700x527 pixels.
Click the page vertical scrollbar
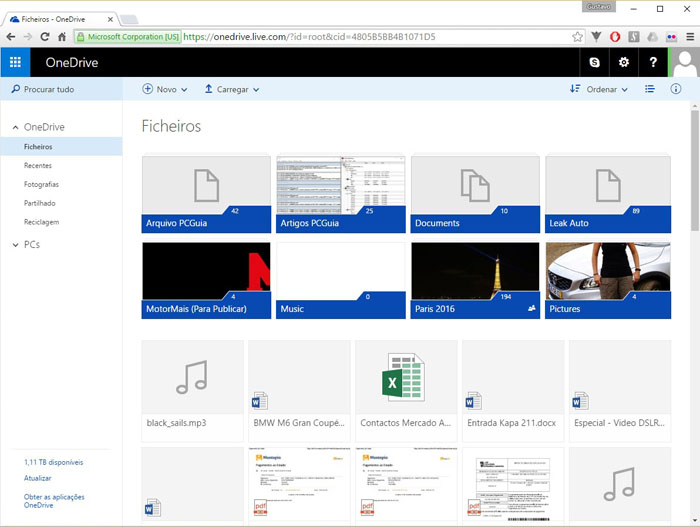click(695, 171)
